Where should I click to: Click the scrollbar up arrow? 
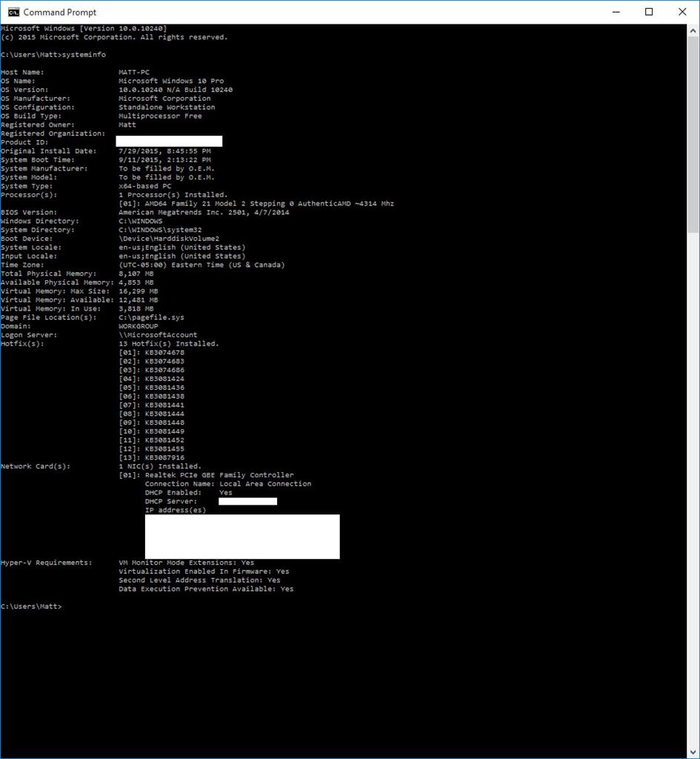tap(693, 30)
